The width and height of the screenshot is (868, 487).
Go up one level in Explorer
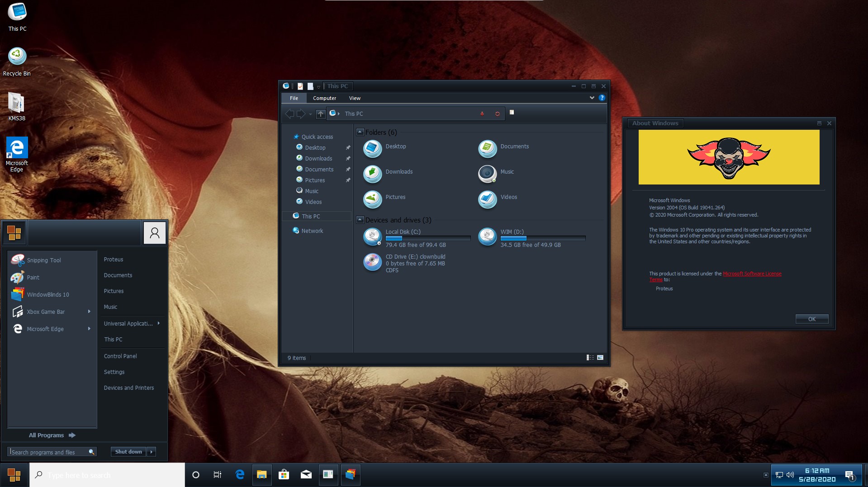(x=320, y=114)
